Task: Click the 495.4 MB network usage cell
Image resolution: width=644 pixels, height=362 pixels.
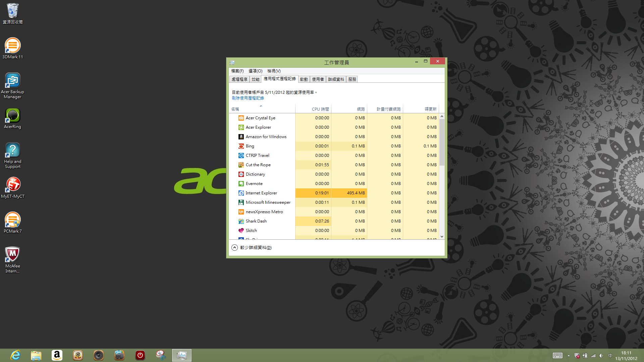Action: click(349, 193)
